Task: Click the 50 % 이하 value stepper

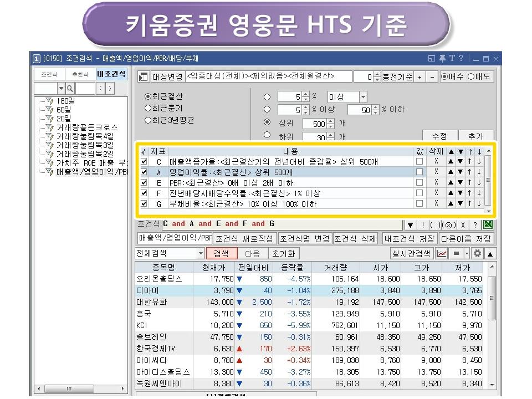Action: pos(375,110)
